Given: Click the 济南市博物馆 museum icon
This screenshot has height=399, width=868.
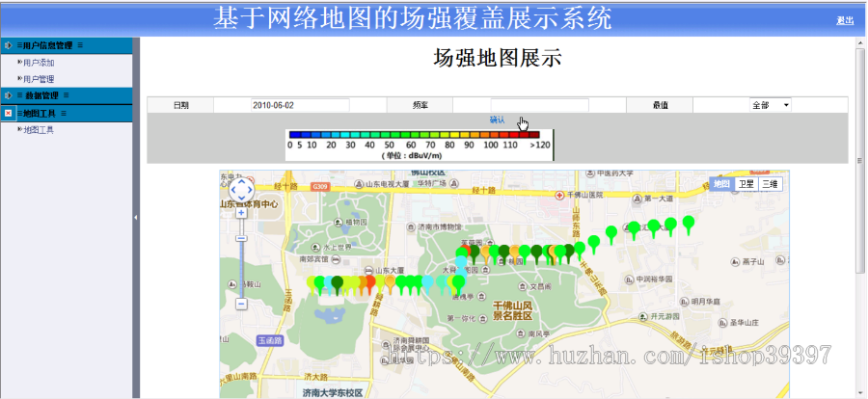Looking at the screenshot, I should click(x=410, y=226).
